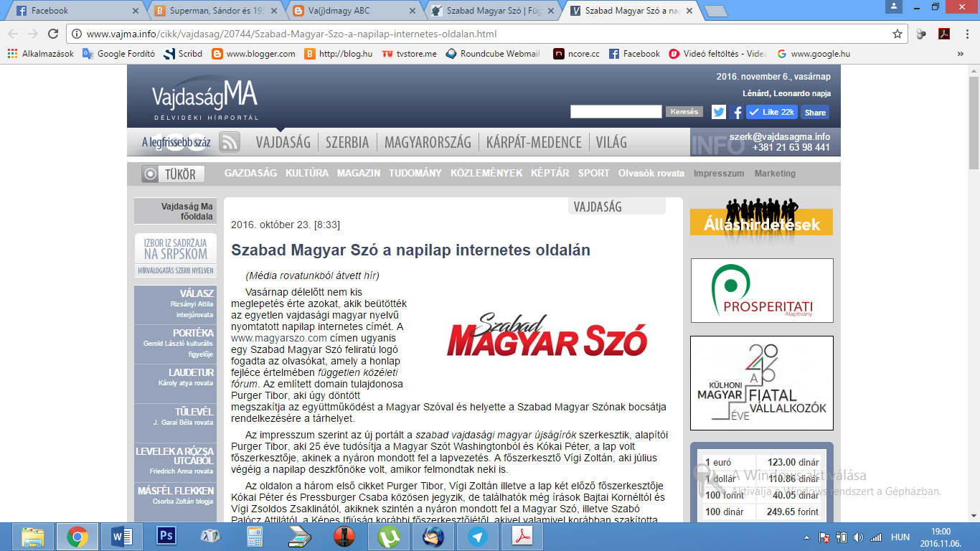Open the Twitter share icon

coord(718,112)
